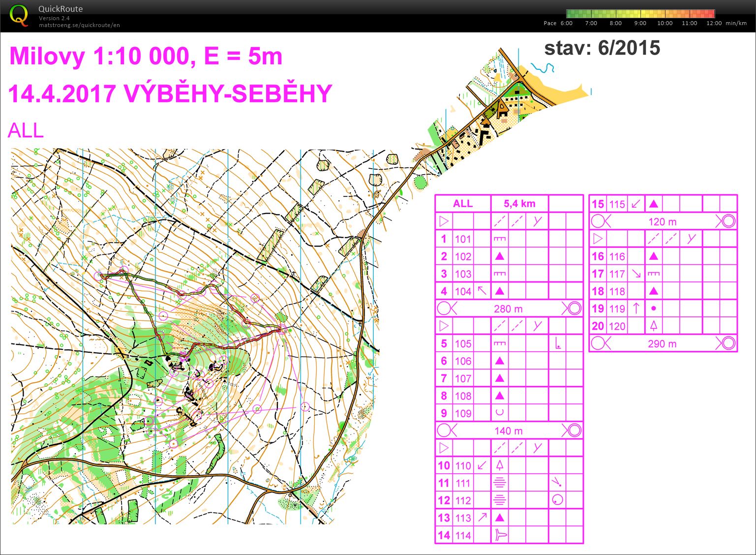Click the QuickRoute Q logo

pyautogui.click(x=19, y=15)
